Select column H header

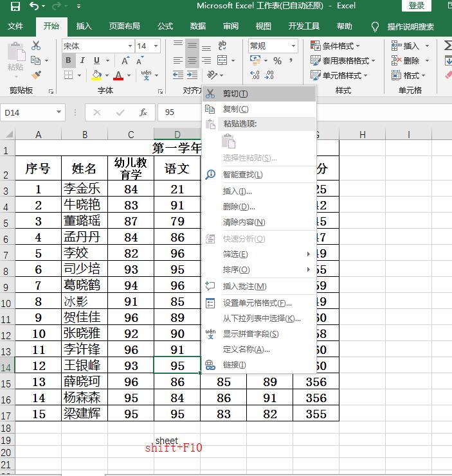(362, 134)
